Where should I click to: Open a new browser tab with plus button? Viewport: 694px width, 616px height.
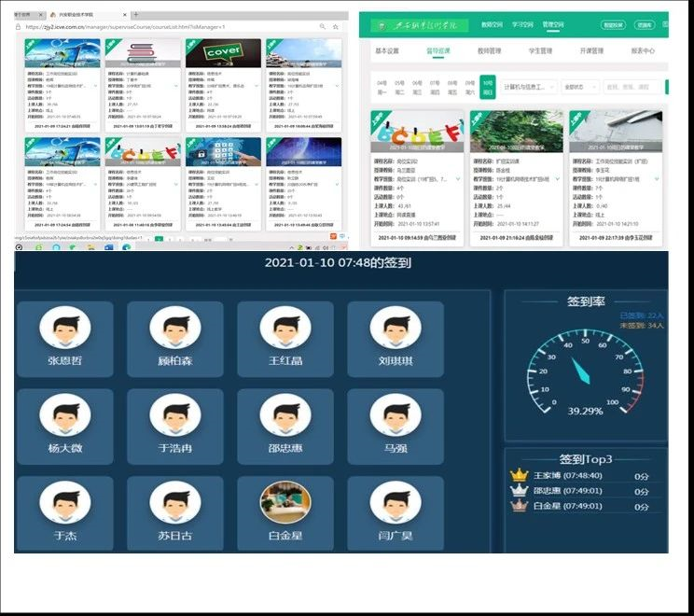136,15
